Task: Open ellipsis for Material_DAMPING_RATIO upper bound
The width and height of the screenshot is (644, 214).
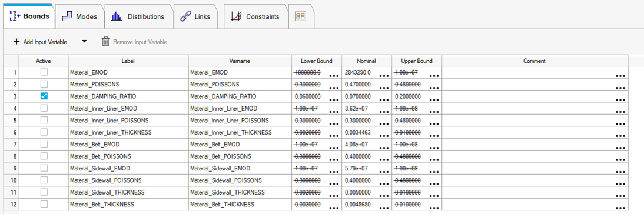Action: pos(434,100)
